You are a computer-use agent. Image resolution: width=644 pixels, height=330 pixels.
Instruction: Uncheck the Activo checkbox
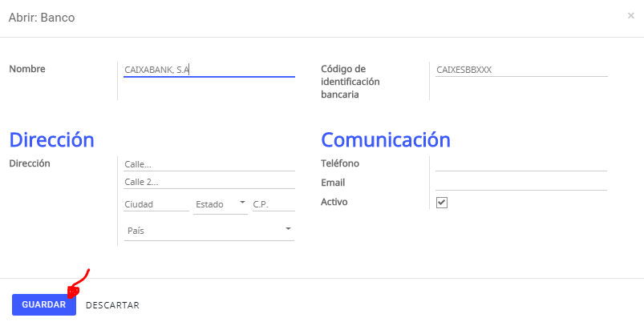pos(442,203)
